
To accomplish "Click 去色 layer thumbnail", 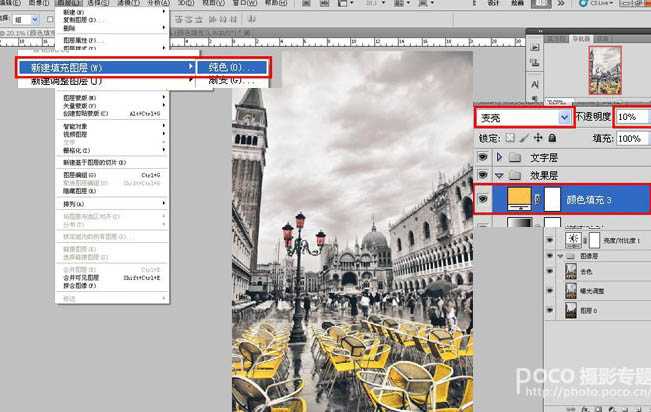I will coord(571,272).
